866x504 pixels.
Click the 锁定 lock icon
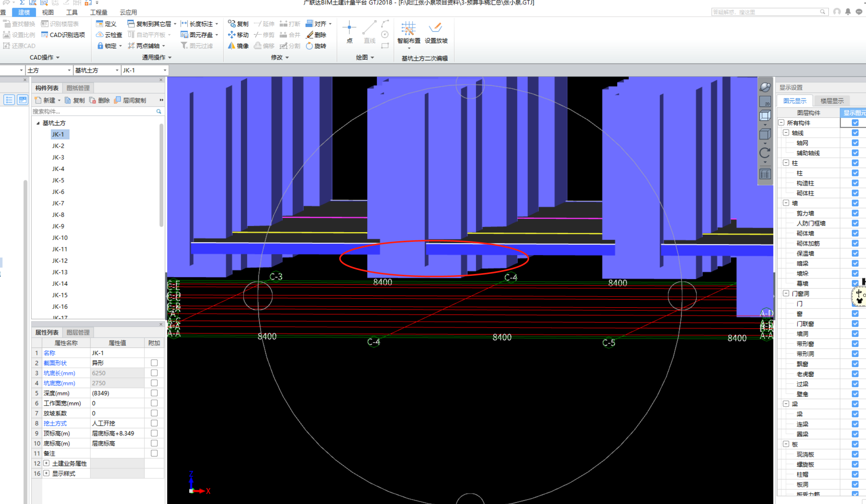100,46
